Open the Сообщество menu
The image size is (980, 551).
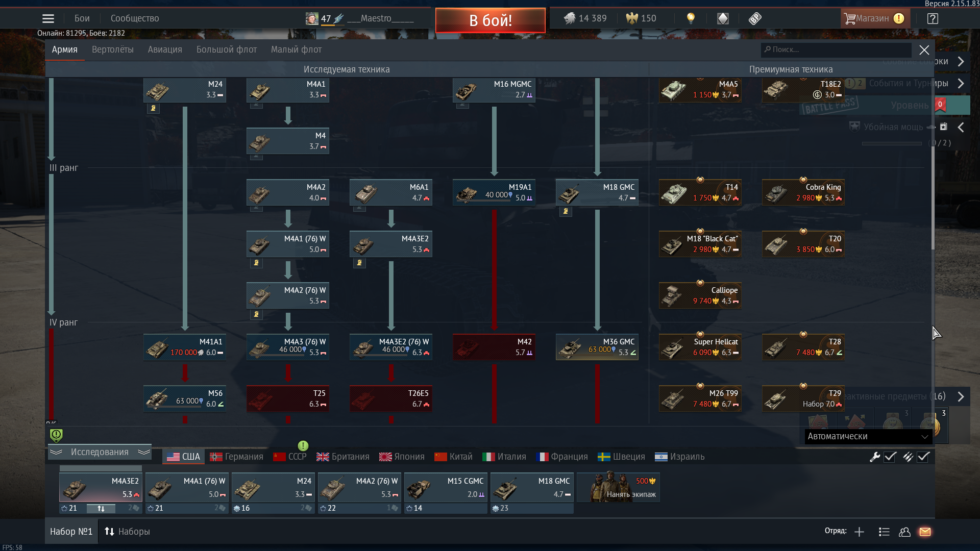click(x=135, y=18)
